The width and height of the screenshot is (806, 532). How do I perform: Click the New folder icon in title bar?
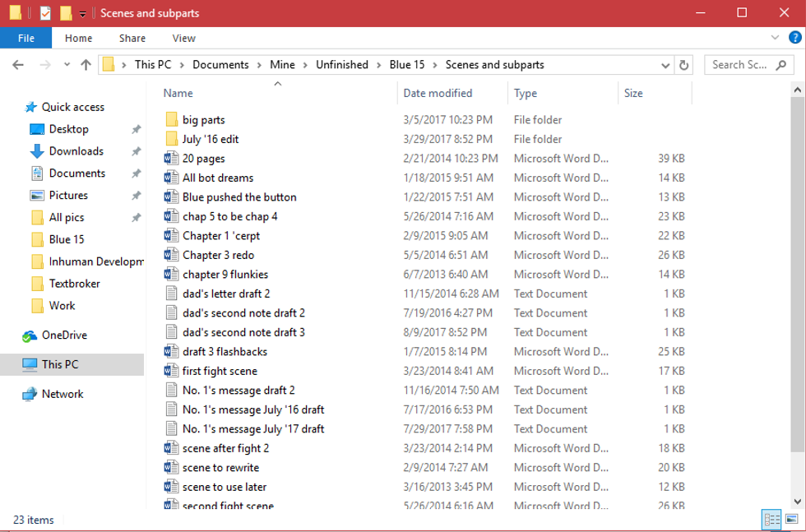click(66, 13)
